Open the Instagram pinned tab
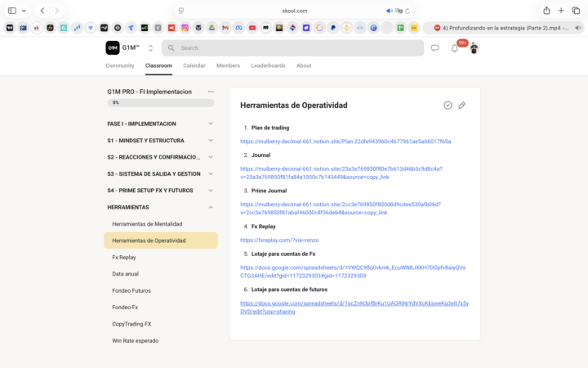588x368 pixels. [185, 28]
